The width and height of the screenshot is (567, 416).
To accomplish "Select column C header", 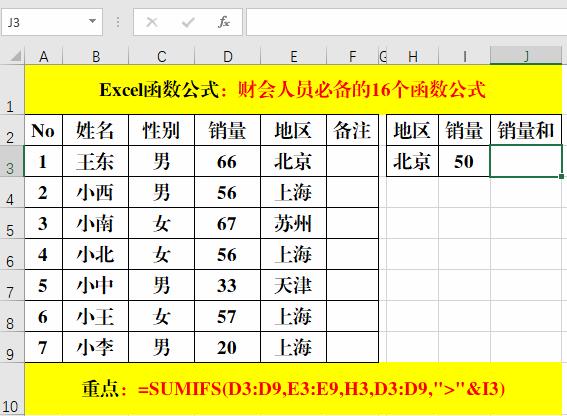I will pyautogui.click(x=161, y=56).
